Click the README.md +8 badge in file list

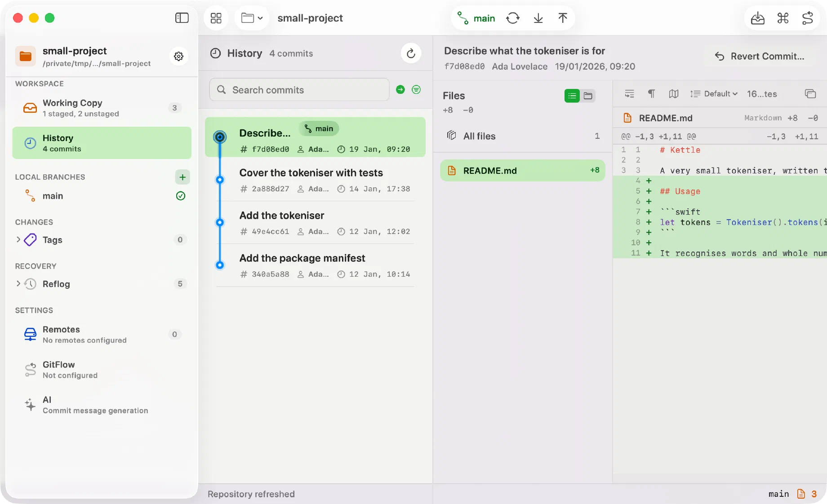coord(595,170)
